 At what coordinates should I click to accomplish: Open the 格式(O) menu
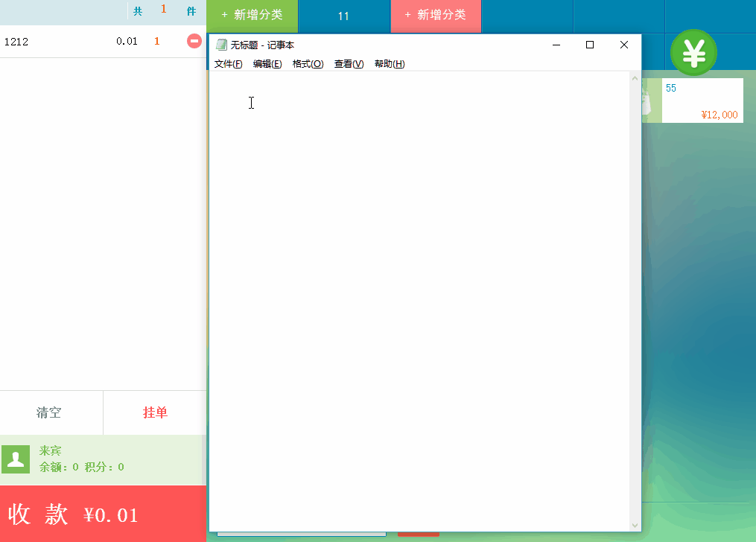[x=308, y=63]
